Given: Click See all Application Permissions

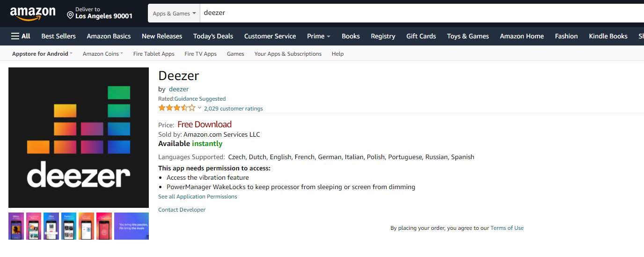Looking at the screenshot, I should point(198,197).
